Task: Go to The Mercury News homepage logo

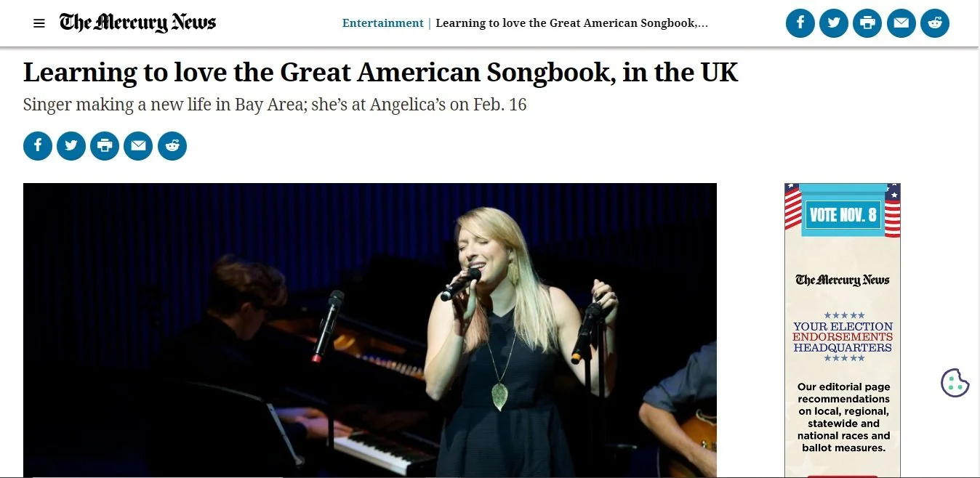Action: pyautogui.click(x=138, y=23)
